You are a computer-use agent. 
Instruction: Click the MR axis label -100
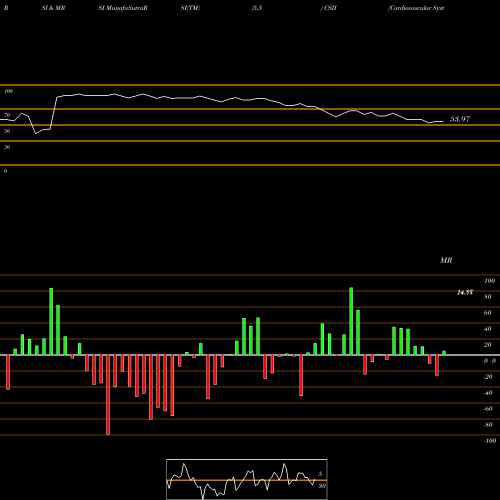(490, 441)
